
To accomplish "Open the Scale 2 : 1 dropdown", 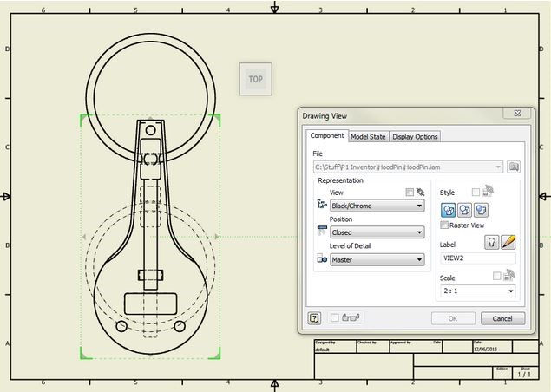I will (478, 291).
